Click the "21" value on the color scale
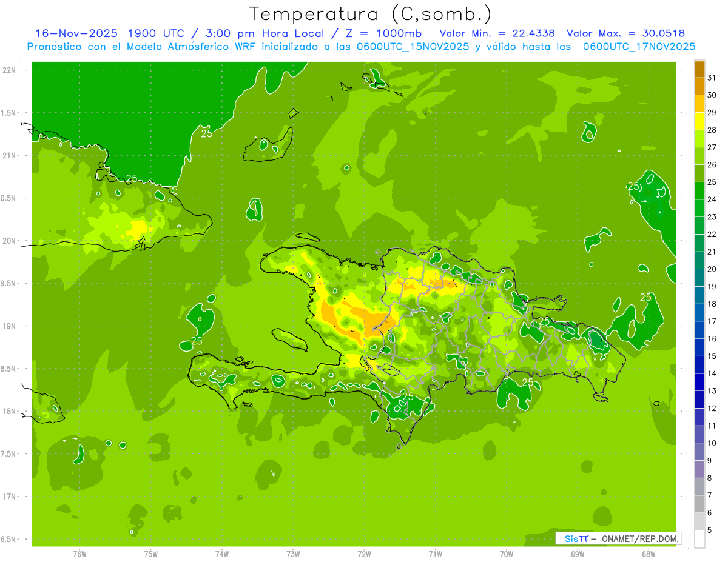728x562 pixels. click(x=712, y=252)
